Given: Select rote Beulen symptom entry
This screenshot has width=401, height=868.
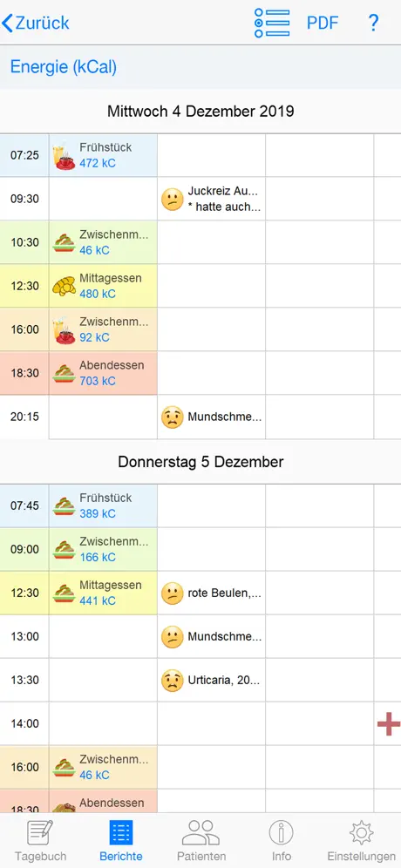Looking at the screenshot, I should [x=211, y=593].
